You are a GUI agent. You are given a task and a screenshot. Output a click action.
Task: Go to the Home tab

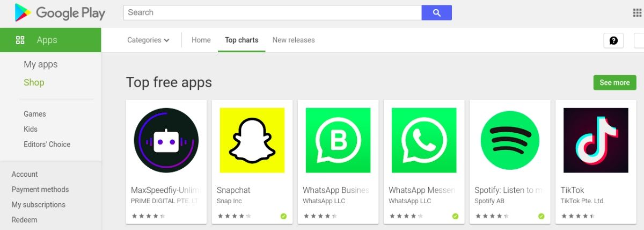pyautogui.click(x=201, y=40)
